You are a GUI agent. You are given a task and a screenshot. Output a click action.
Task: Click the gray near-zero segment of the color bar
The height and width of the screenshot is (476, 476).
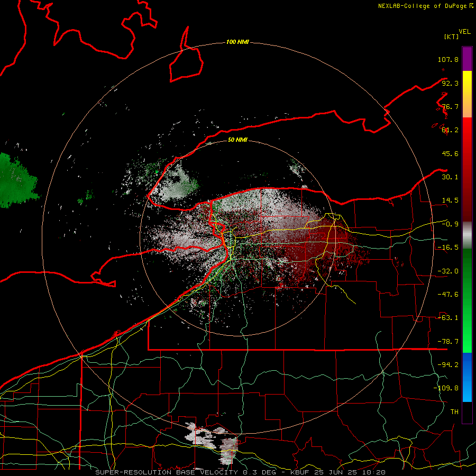tap(467, 235)
